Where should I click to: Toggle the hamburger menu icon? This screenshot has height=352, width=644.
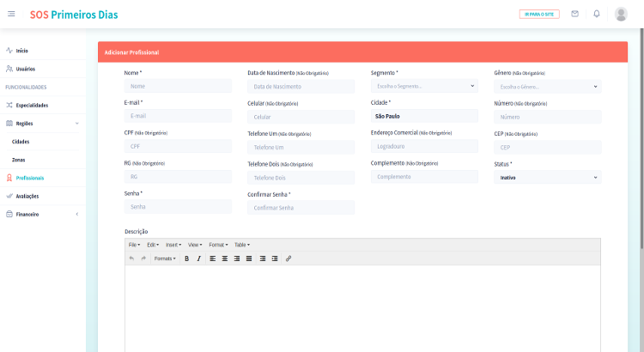[11, 14]
